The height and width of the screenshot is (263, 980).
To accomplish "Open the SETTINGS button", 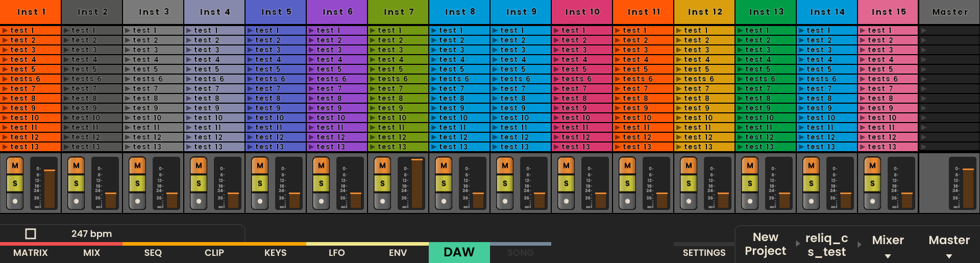I will 704,253.
